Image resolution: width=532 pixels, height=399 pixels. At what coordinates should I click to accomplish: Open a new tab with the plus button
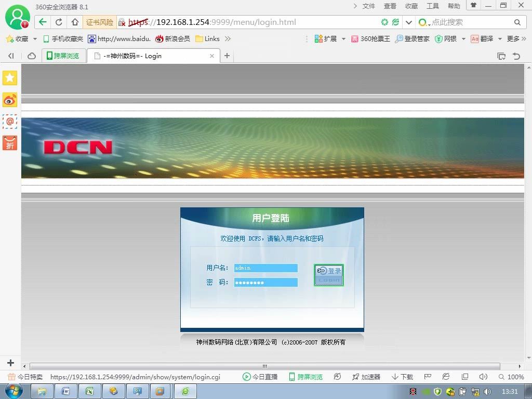click(227, 56)
